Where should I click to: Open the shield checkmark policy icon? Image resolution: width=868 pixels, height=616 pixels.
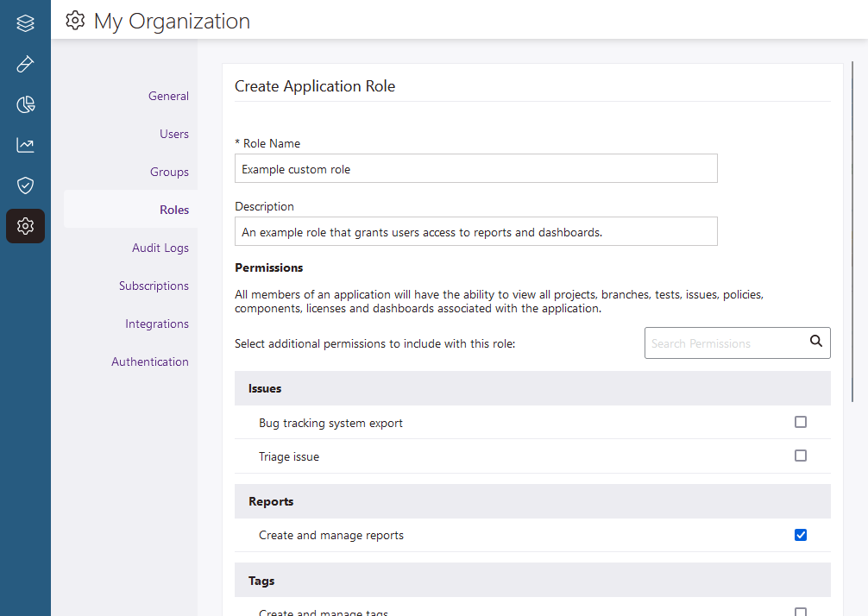coord(25,185)
